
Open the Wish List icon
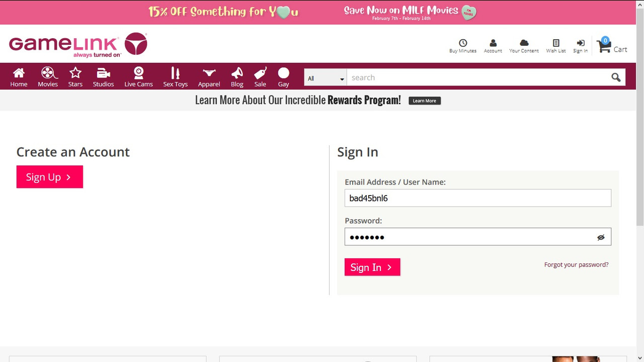(556, 43)
